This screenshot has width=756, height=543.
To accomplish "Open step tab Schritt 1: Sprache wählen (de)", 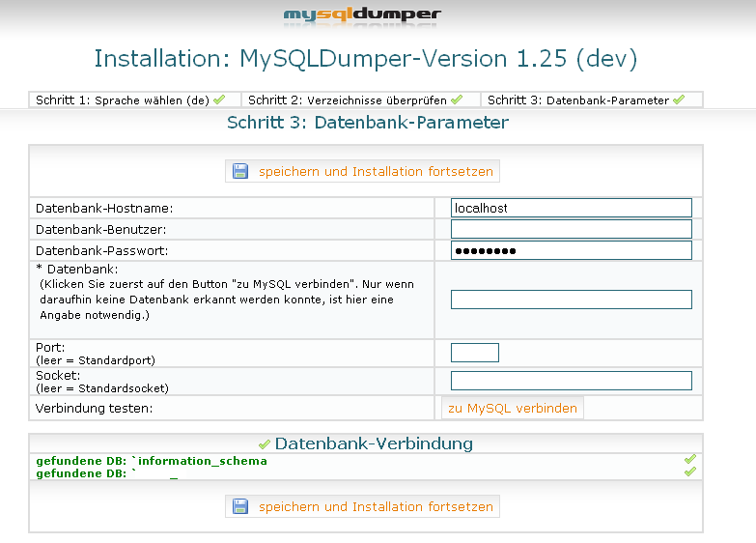I will point(134,100).
